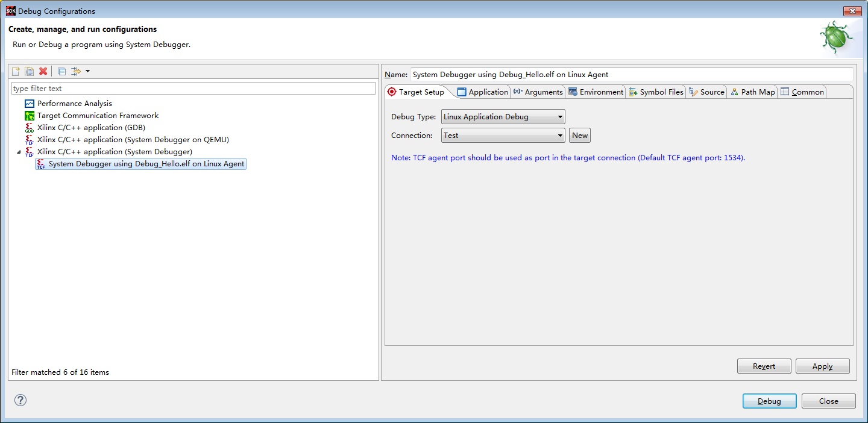
Task: Click the TCF agent port note text
Action: (568, 158)
